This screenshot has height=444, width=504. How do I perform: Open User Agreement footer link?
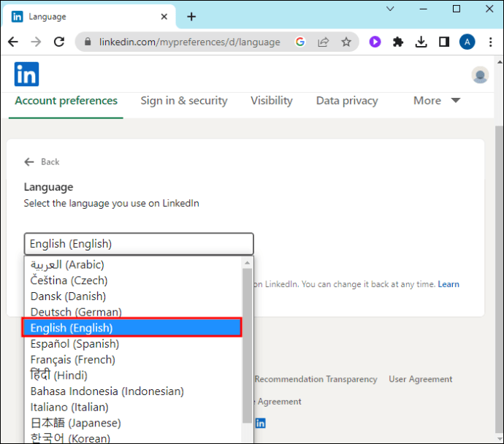coord(421,379)
